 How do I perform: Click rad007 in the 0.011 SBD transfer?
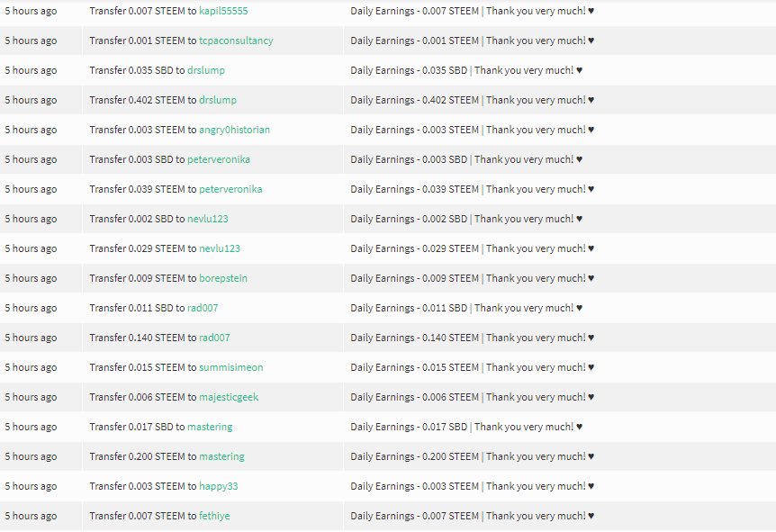pos(203,308)
